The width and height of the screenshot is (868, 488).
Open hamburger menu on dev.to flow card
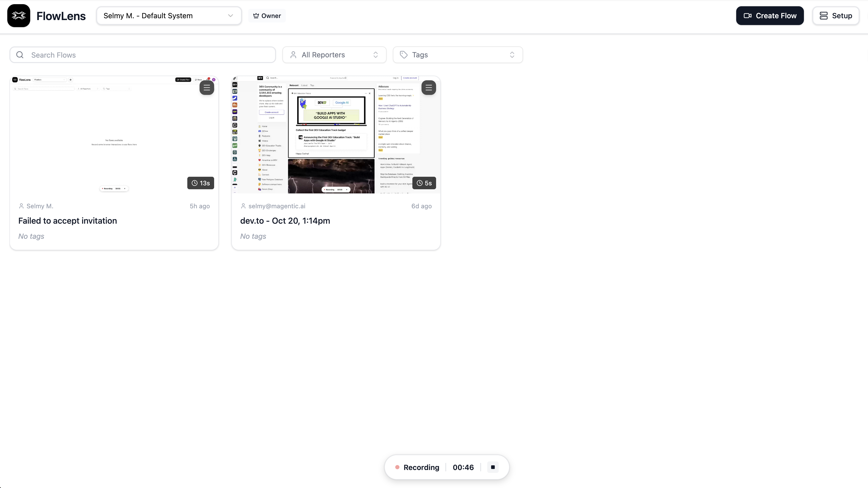coord(428,88)
